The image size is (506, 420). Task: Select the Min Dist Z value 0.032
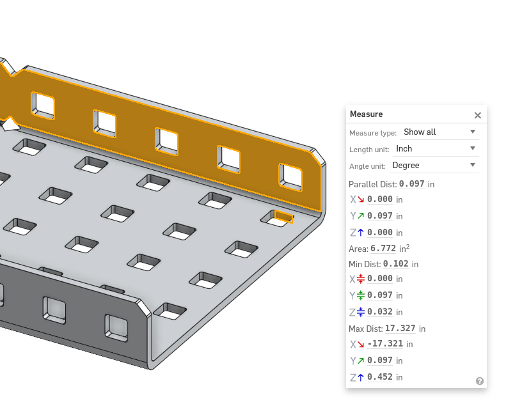(x=380, y=312)
